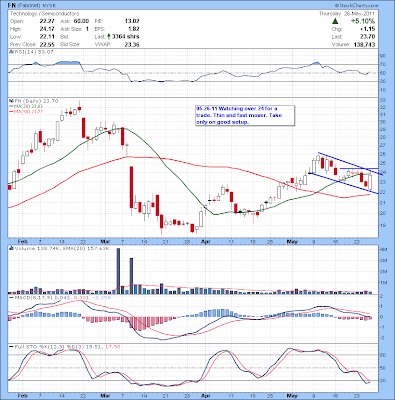This screenshot has height=400, width=395.
Task: Click the tallest volume bar in March
Action: (118, 271)
